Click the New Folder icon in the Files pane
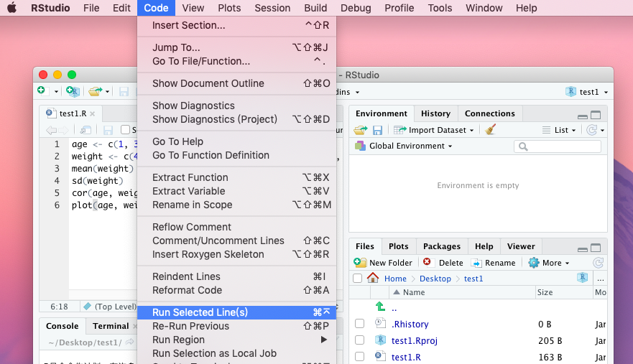This screenshot has height=364, width=633. [x=360, y=263]
